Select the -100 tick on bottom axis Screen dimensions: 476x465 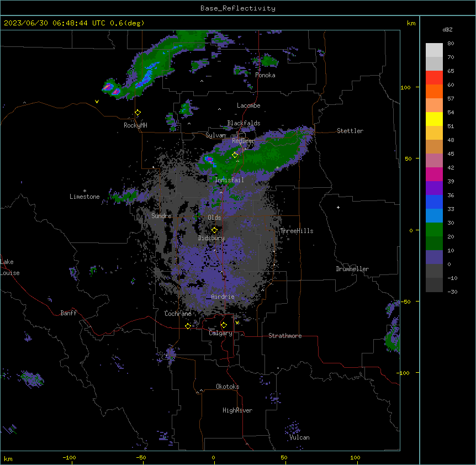69,458
